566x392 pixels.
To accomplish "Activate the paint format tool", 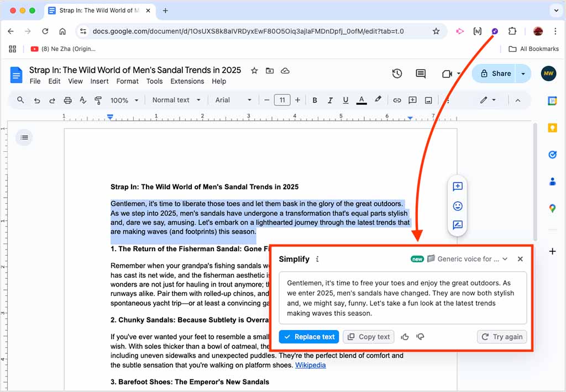I will click(x=98, y=100).
